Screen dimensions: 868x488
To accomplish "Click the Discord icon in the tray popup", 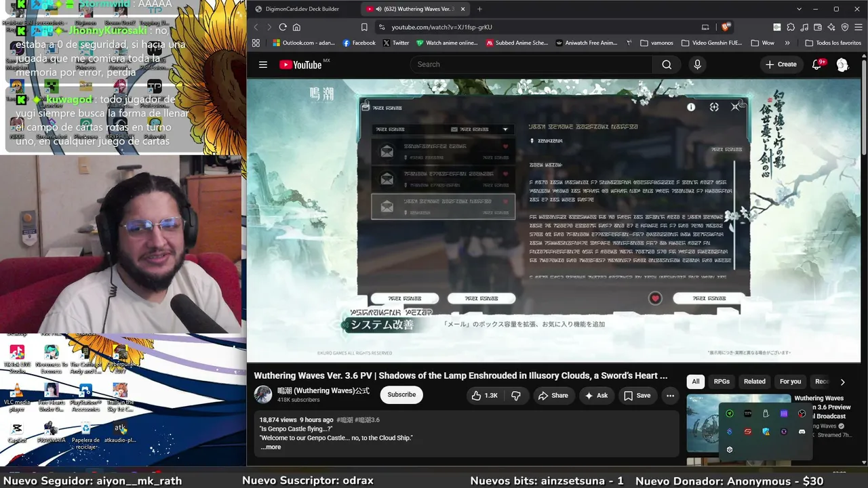I will 802,432.
